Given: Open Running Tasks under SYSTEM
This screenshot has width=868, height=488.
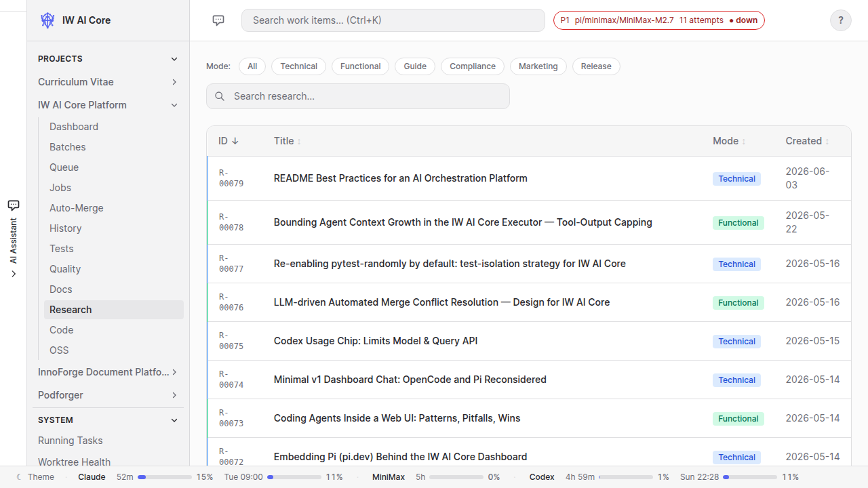Looking at the screenshot, I should tap(108, 441).
